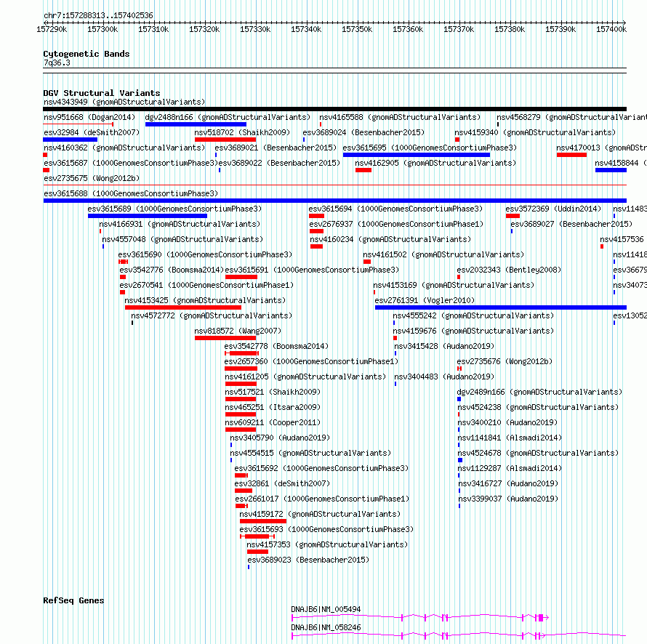The width and height of the screenshot is (647, 644).
Task: Open variant nsv818572 (Wang2007)
Action: [x=238, y=331]
